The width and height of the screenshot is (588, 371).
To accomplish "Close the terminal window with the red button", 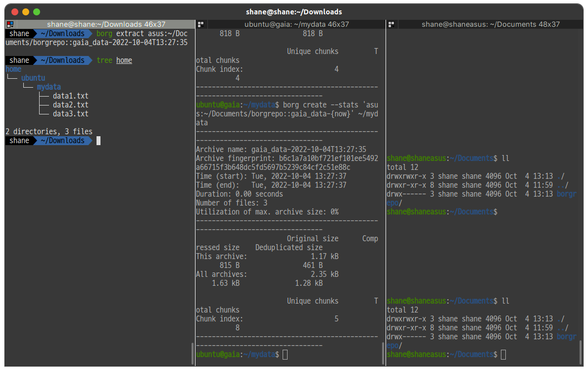I will pyautogui.click(x=15, y=12).
